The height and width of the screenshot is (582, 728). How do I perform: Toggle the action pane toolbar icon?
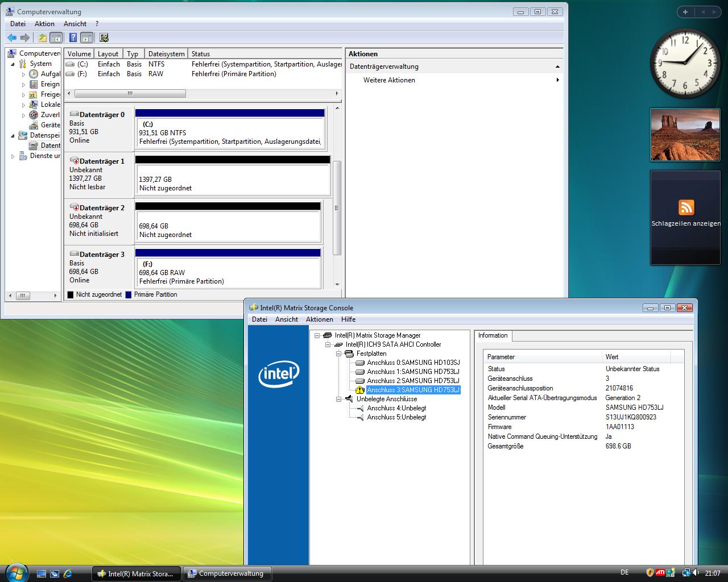tap(86, 38)
